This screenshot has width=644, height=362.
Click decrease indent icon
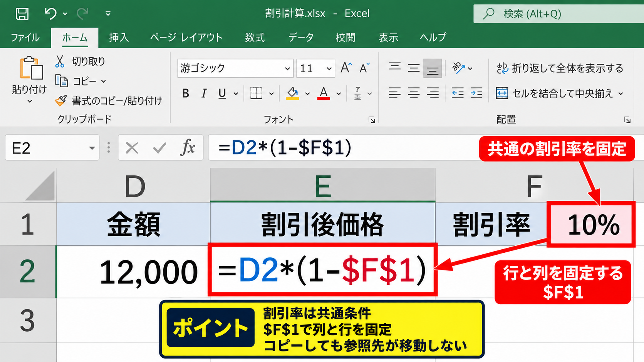click(x=458, y=93)
